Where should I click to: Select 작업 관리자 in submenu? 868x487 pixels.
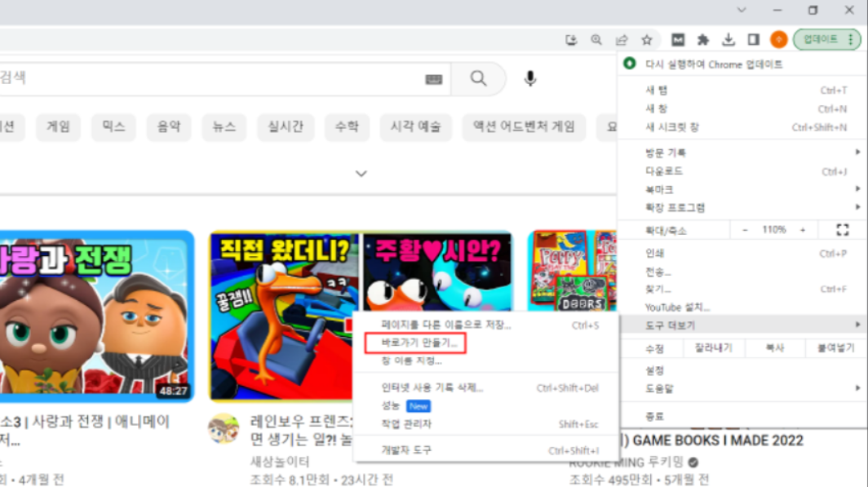[485, 424]
